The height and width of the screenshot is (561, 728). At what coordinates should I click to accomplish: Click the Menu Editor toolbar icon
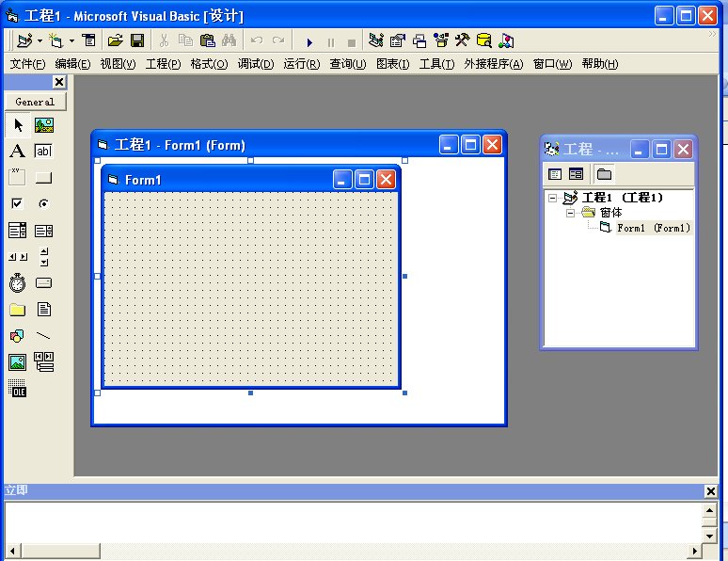point(88,40)
